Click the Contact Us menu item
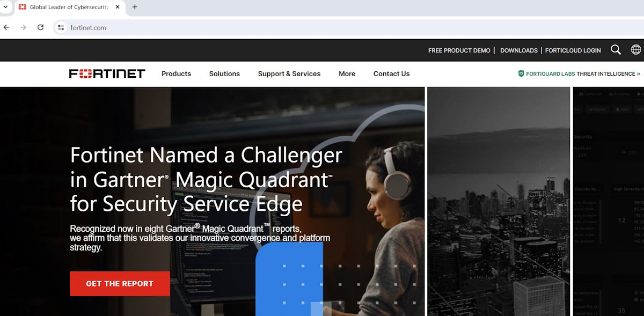Image resolution: width=644 pixels, height=316 pixels. click(391, 74)
